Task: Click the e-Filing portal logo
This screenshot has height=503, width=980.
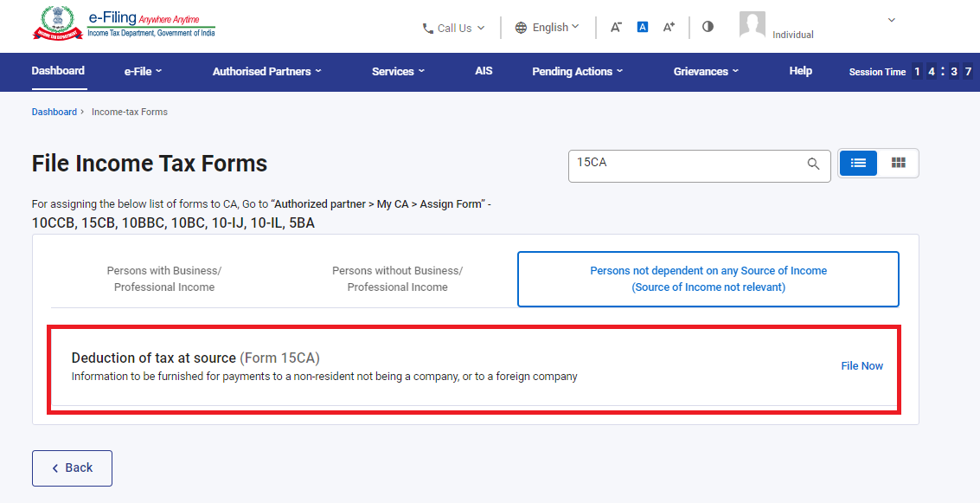Action: [x=124, y=23]
